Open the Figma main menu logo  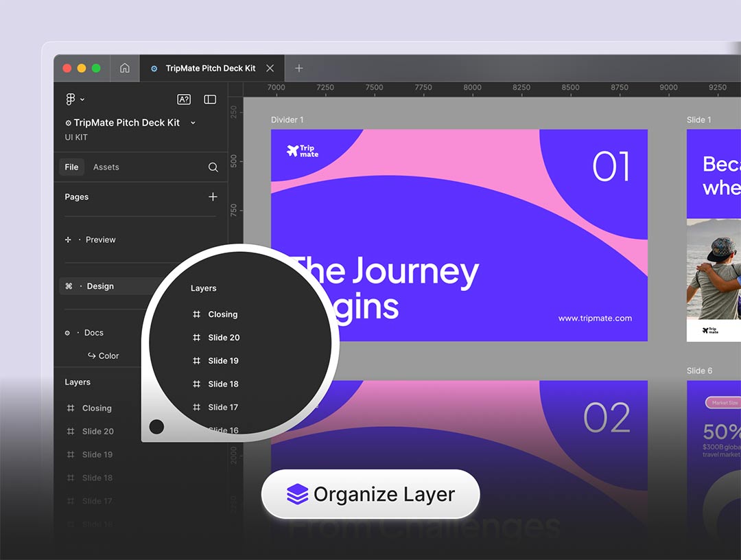point(71,100)
